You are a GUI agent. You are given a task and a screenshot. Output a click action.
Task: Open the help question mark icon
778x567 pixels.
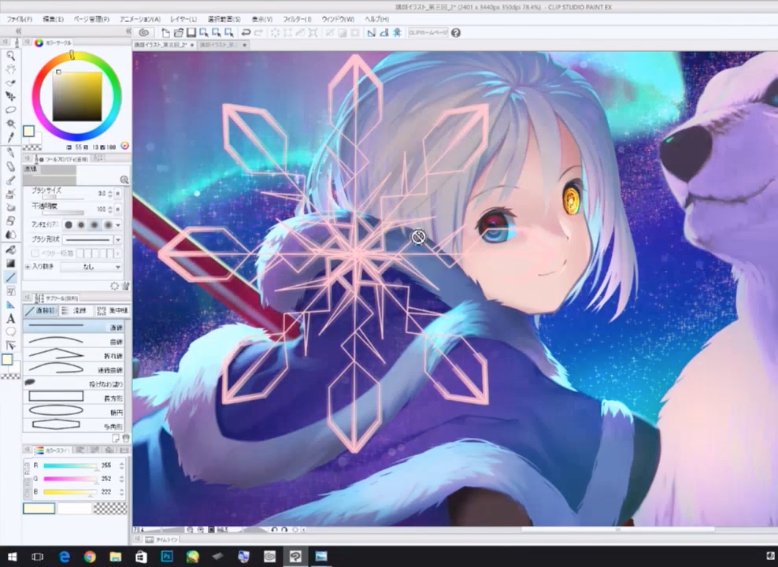pyautogui.click(x=455, y=33)
